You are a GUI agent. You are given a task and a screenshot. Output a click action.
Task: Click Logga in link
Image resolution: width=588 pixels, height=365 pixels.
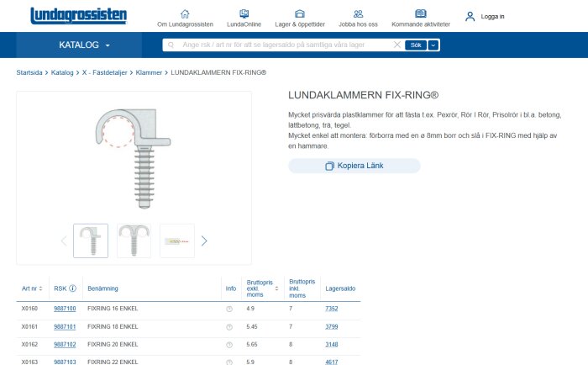point(492,17)
